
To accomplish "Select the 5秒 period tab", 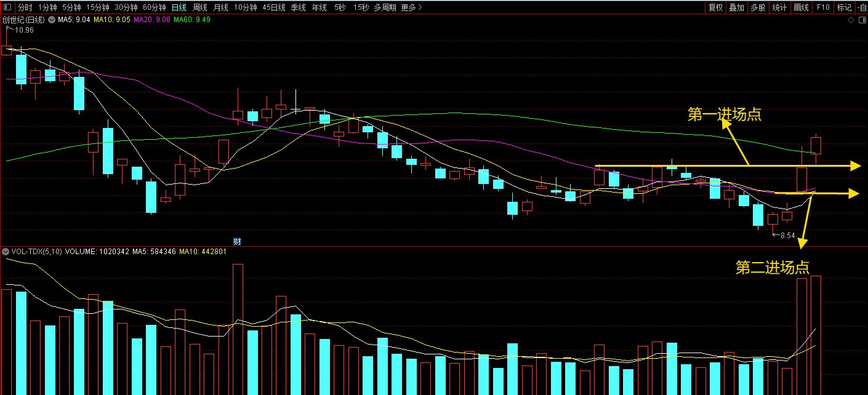I will [x=340, y=7].
